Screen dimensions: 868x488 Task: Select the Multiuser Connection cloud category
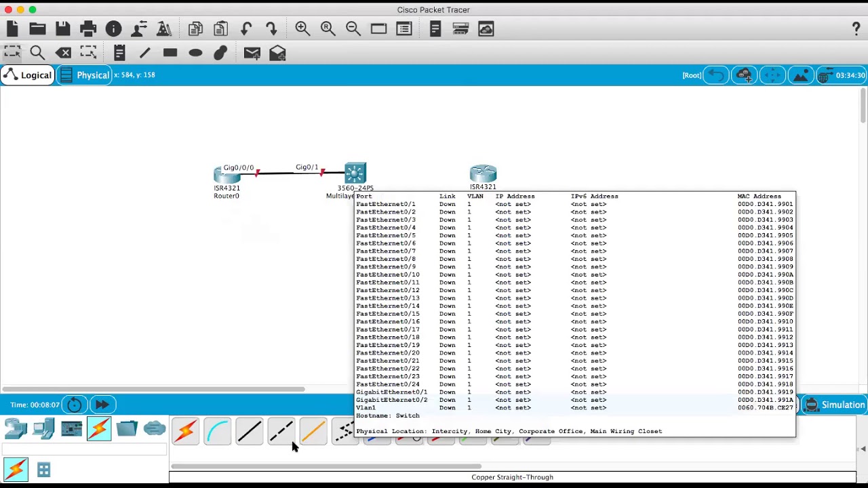click(x=155, y=429)
